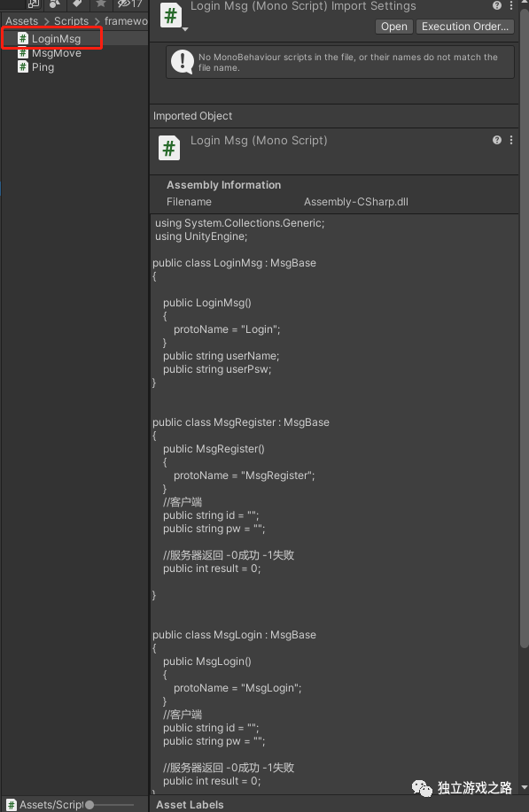Expand the script icon dropdown arrow
The image size is (529, 812).
tap(185, 29)
